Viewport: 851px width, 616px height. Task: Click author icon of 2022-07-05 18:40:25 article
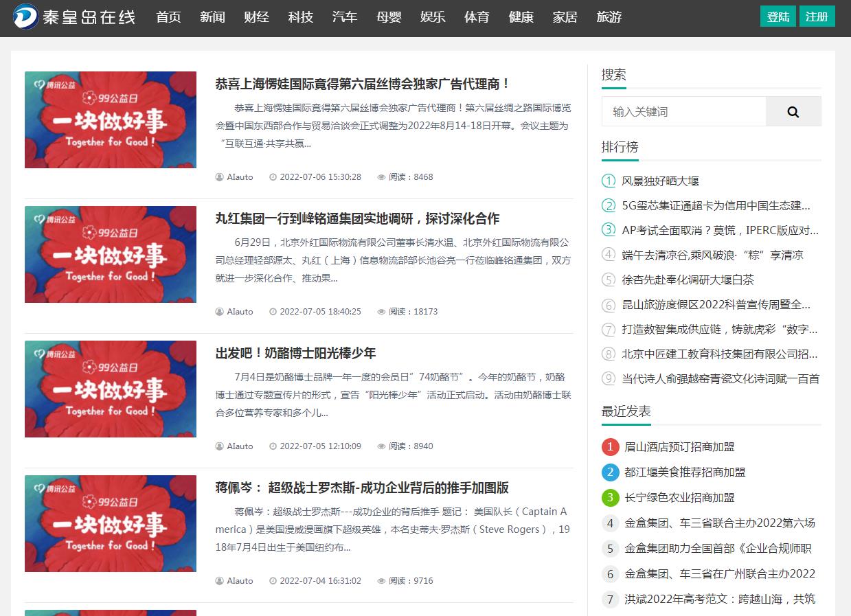[220, 312]
